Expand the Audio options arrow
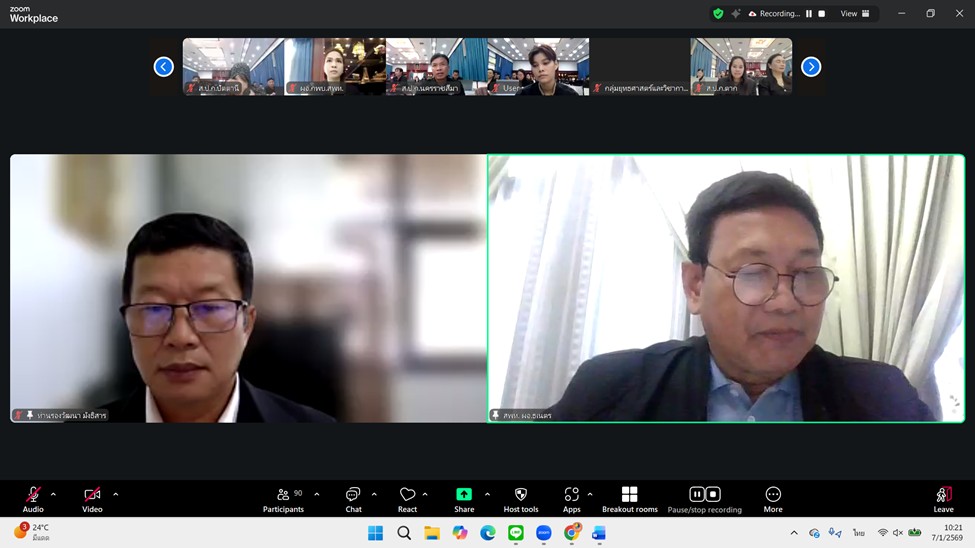This screenshot has width=975, height=548. click(x=53, y=494)
